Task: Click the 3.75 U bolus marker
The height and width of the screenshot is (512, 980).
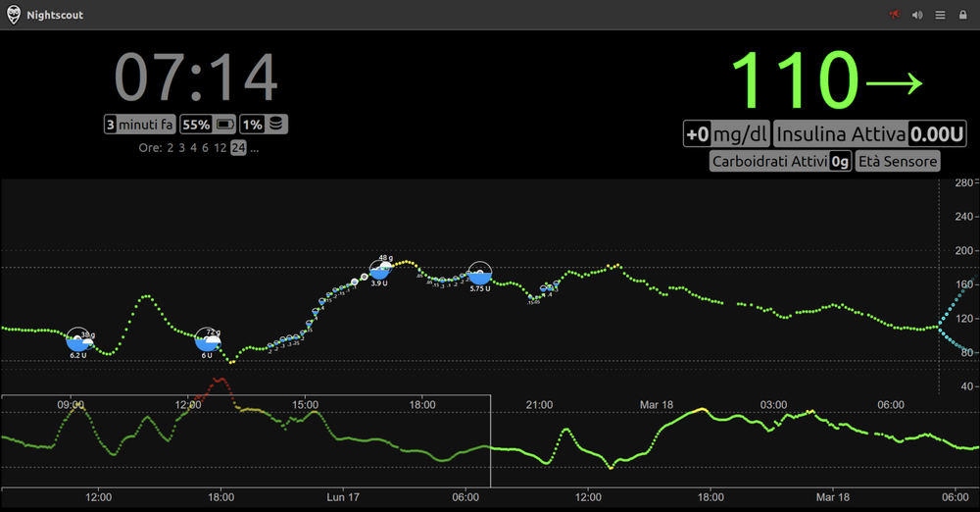Action: click(480, 276)
